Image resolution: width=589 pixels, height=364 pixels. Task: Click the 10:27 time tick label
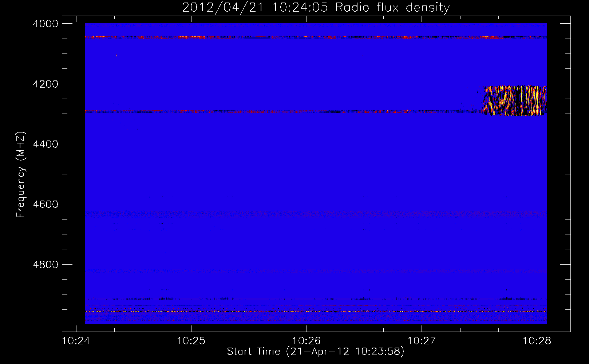point(422,341)
